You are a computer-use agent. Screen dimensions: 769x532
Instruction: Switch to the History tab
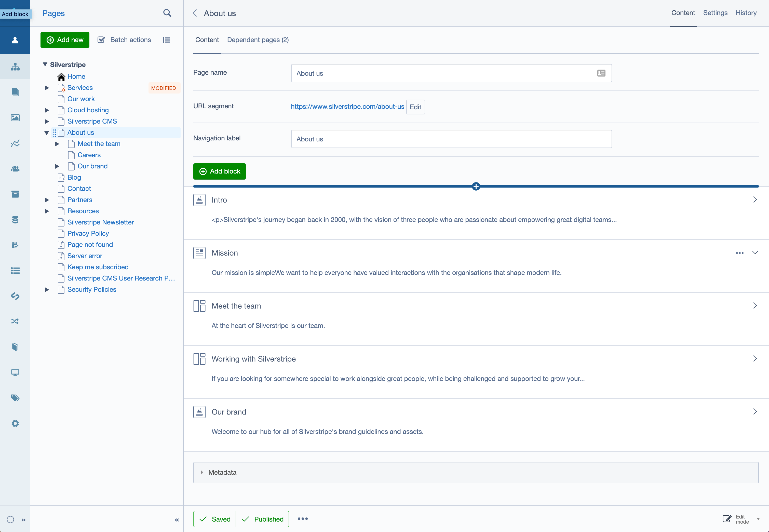(746, 13)
